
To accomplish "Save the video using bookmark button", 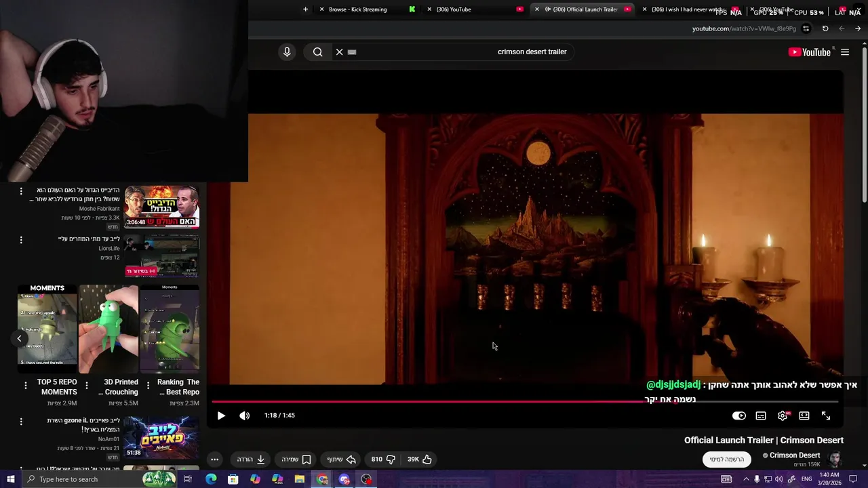I will point(296,459).
